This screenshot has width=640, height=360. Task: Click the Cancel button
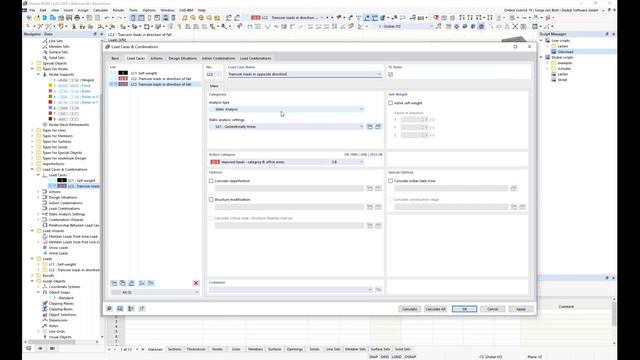(493, 309)
